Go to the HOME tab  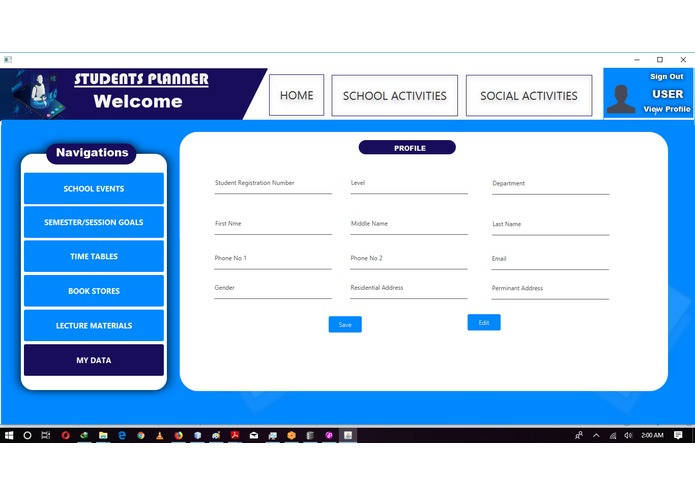297,95
